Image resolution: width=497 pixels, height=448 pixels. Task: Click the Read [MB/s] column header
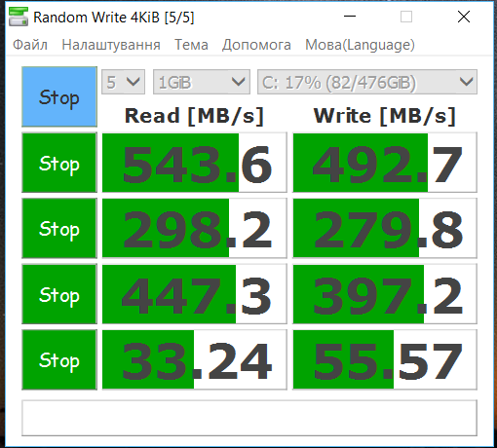194,116
